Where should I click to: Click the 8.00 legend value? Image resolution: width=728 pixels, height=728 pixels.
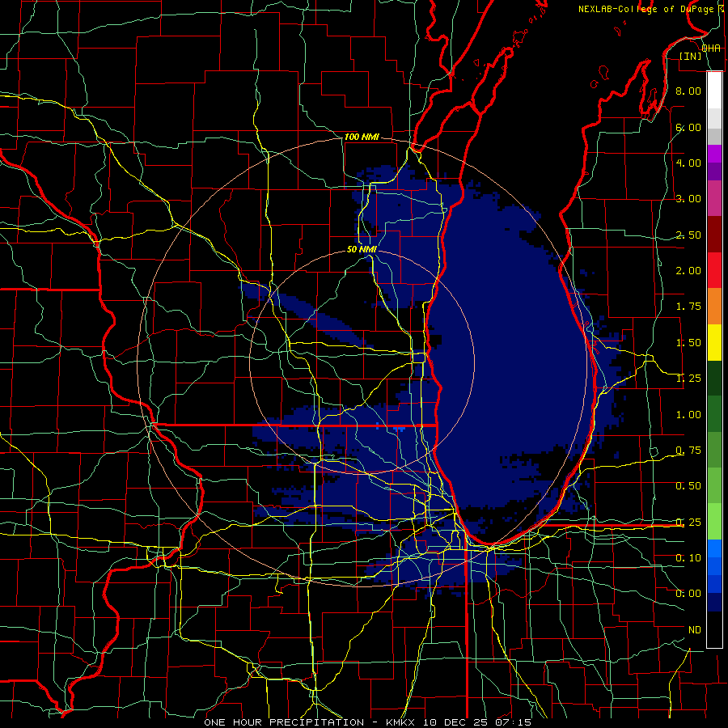click(x=688, y=91)
